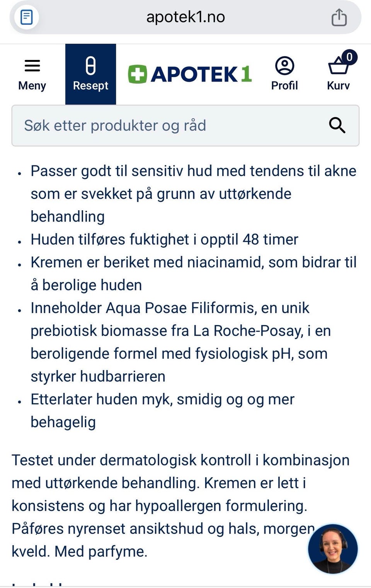This screenshot has width=371, height=588.
Task: Open the Kurv shopping basket
Action: click(x=339, y=74)
